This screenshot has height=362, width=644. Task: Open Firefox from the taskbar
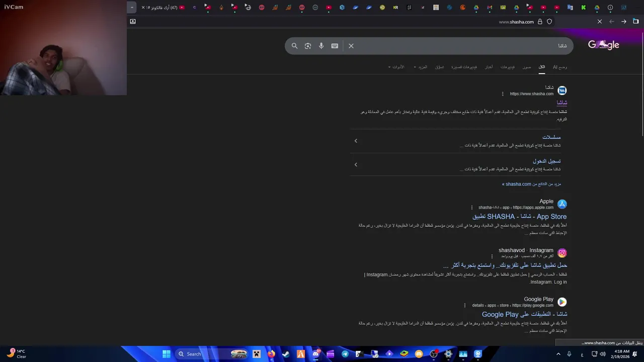point(271,354)
